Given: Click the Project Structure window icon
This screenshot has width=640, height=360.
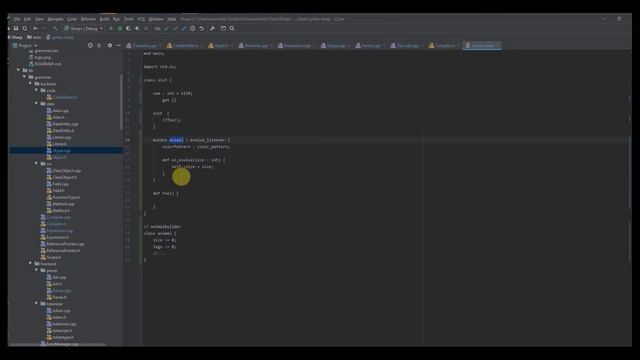Looking at the screenshot, I should (223, 29).
